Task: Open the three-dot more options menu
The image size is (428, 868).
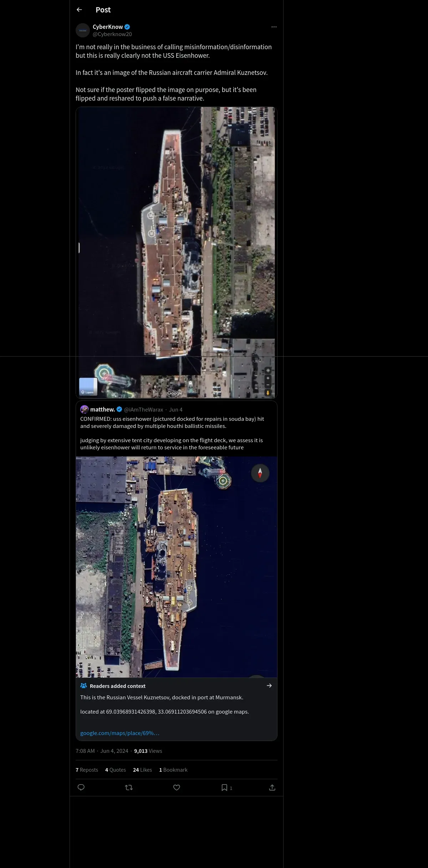Action: pos(274,27)
